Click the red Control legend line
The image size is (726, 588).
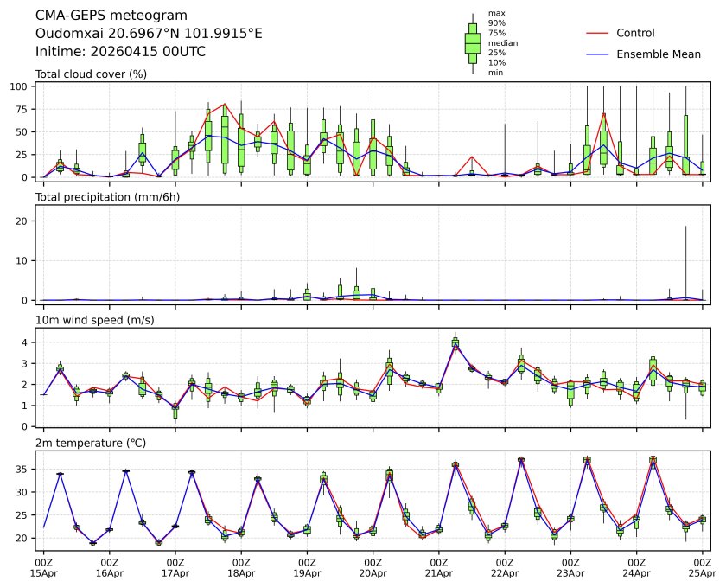599,33
